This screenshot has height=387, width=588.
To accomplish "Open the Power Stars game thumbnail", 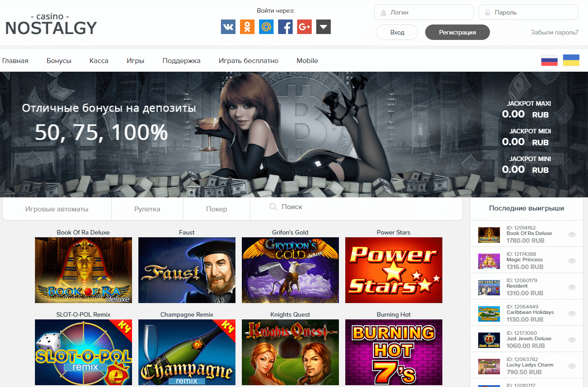I will coord(393,270).
